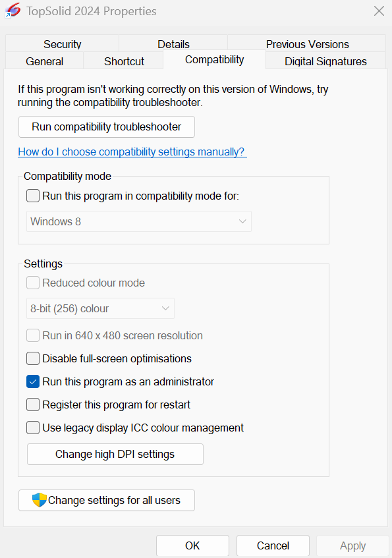Open the Windows 8 compatibility dropdown
Screen dimensions: 392x558
[x=139, y=221]
